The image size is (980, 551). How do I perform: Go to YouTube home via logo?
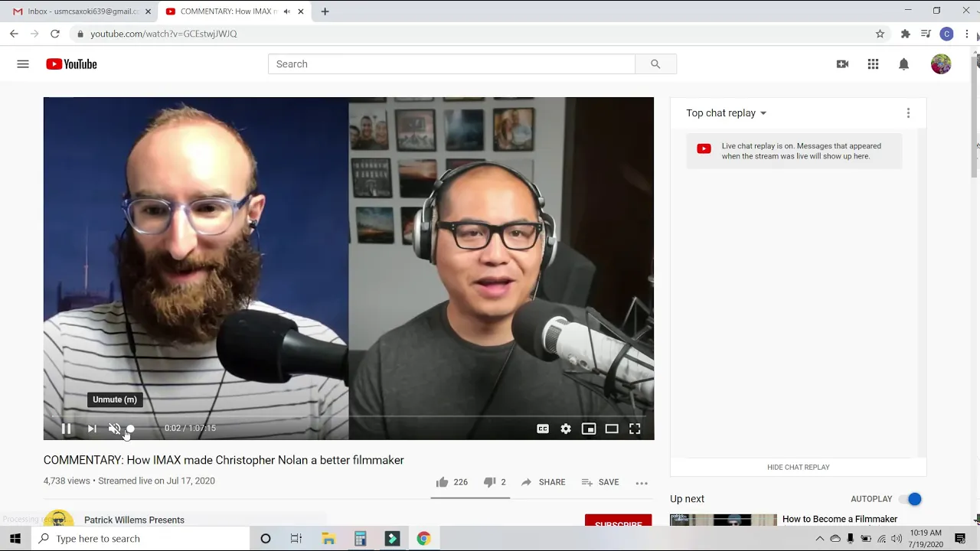tap(71, 64)
